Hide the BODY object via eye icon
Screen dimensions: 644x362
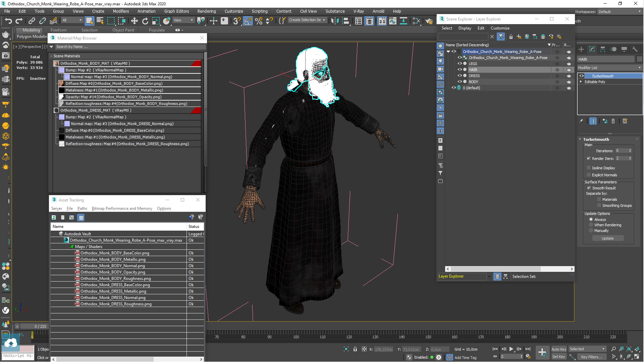coord(460,82)
